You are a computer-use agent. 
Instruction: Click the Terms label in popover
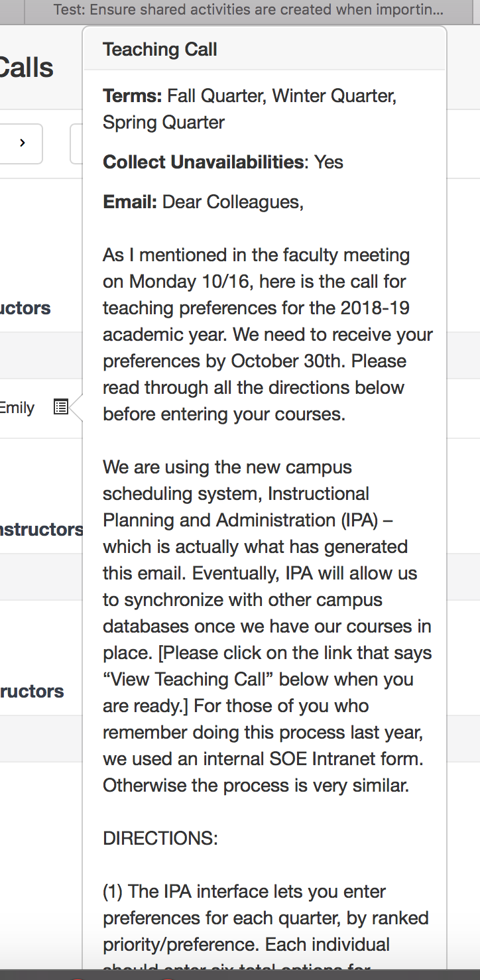pos(132,96)
